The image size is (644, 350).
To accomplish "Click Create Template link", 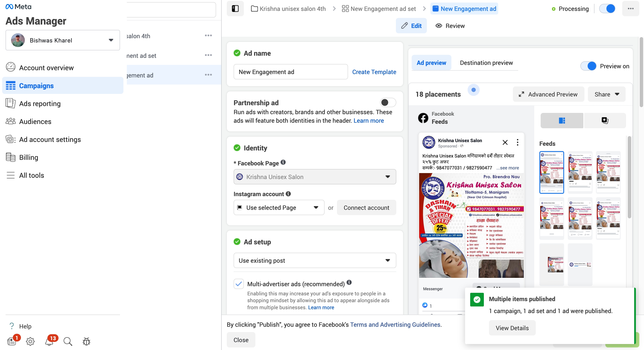I will [374, 72].
